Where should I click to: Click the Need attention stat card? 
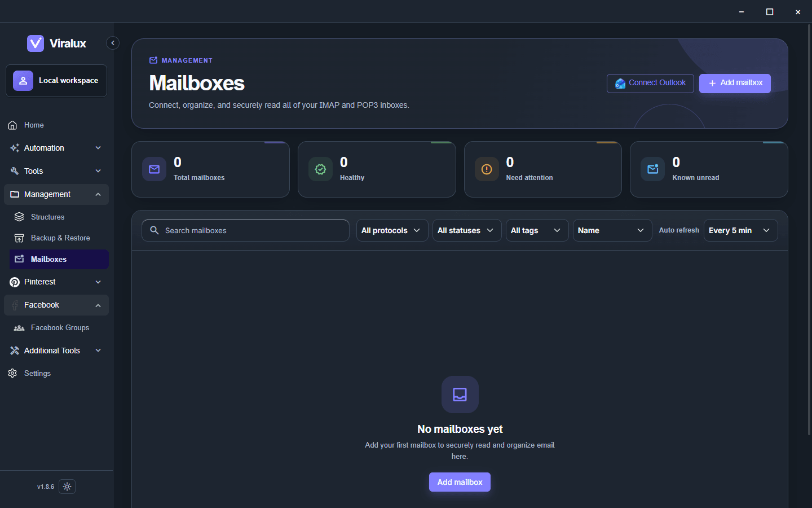point(543,169)
